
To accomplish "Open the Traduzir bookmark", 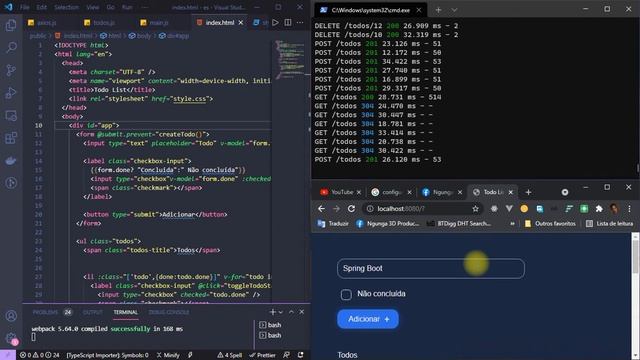I will click(x=333, y=224).
